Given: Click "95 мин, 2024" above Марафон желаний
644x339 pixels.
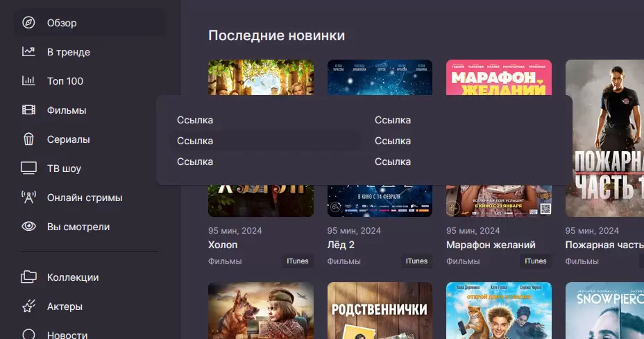Looking at the screenshot, I should click(473, 231).
